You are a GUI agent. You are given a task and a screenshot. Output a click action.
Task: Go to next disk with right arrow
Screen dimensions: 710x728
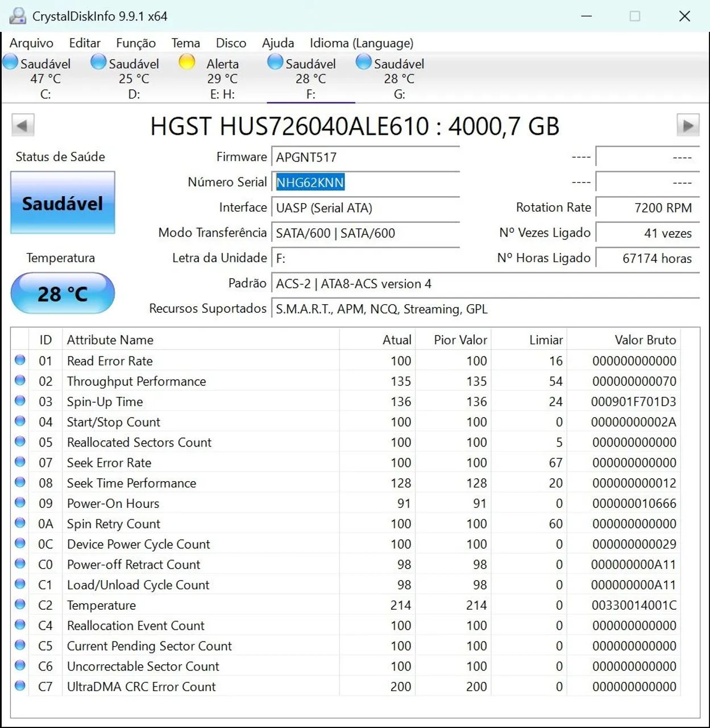[688, 125]
